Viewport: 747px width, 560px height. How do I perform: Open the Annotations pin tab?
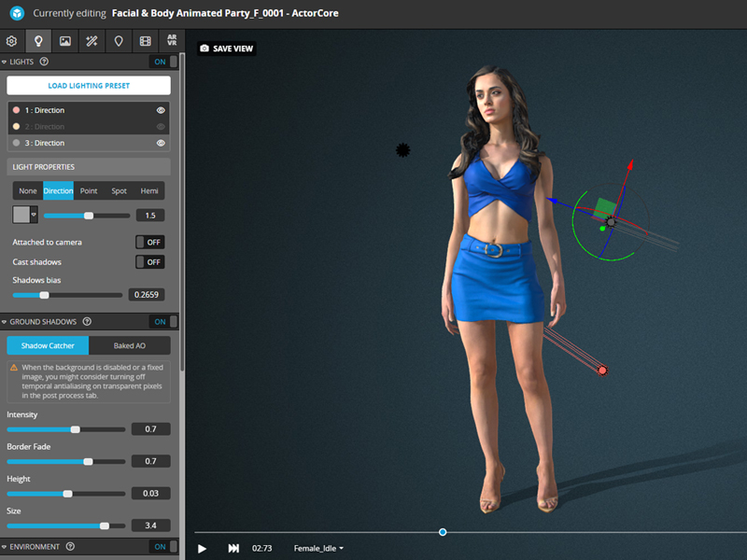point(119,41)
